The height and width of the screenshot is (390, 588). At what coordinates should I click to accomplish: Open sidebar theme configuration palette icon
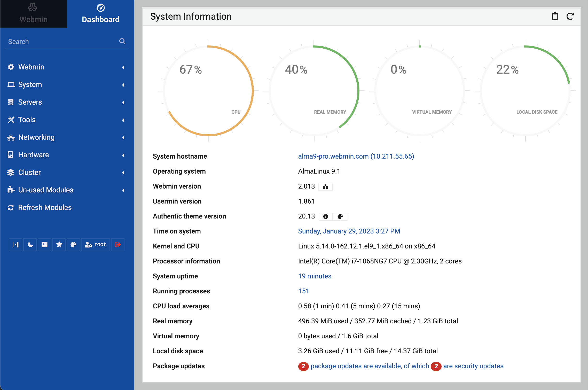click(x=73, y=245)
